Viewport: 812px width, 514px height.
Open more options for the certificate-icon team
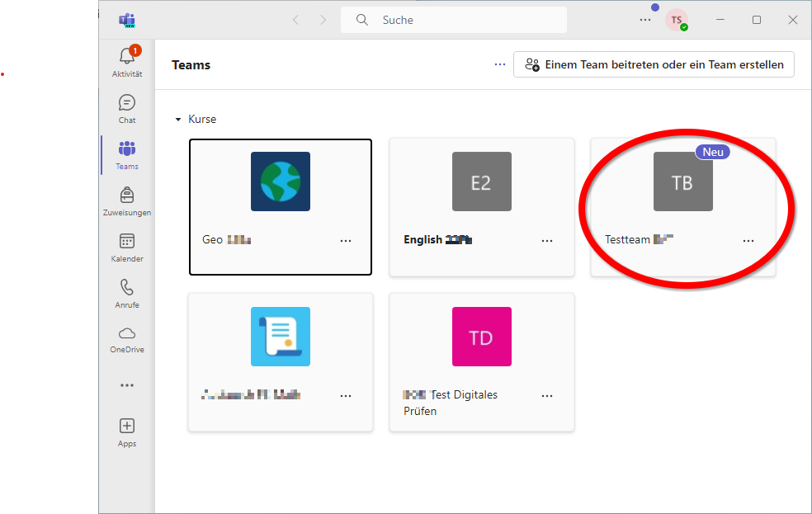pyautogui.click(x=346, y=395)
